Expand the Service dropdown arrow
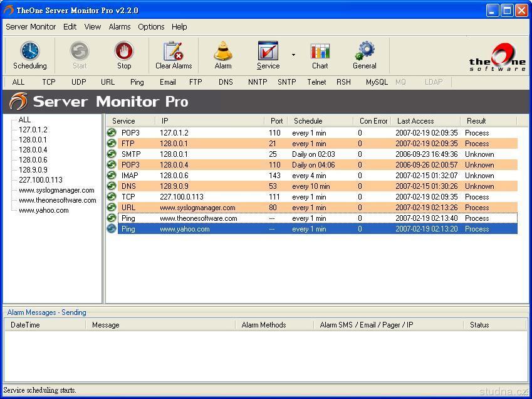 click(x=293, y=55)
